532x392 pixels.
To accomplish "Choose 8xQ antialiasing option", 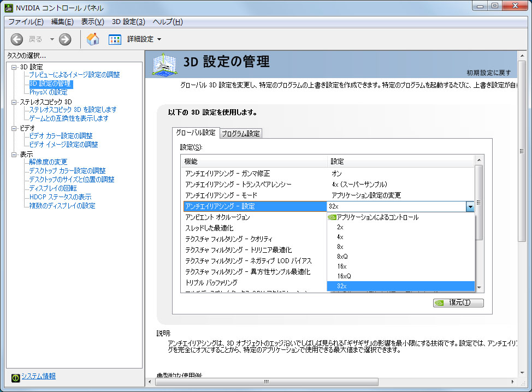I will 401,257.
